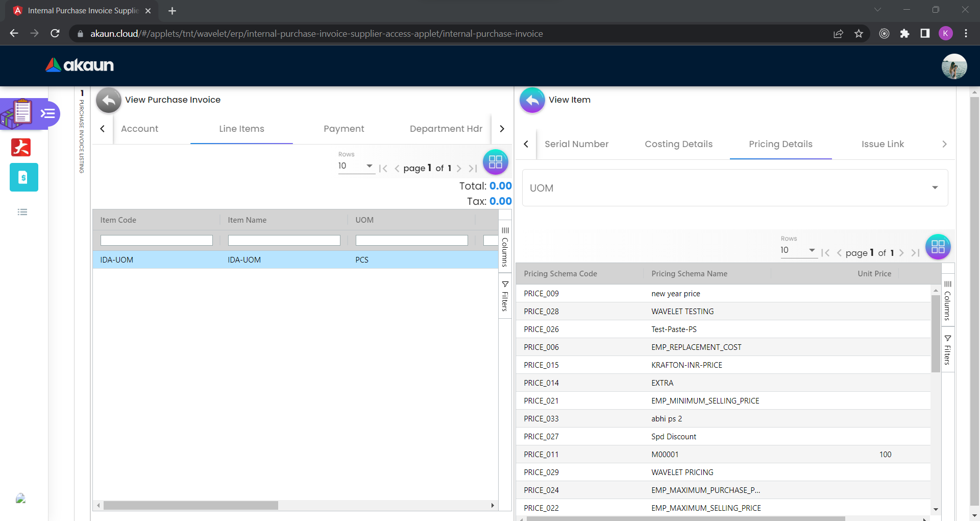Toggle Filters side panel in line items grid
The height and width of the screenshot is (521, 980).
coord(505,296)
